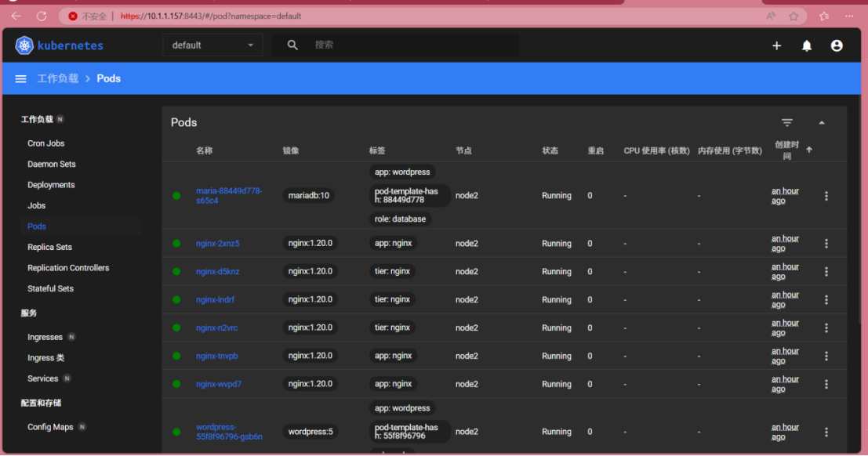
Task: Open actions menu for maria-88449d778-s65c4
Action: [826, 196]
